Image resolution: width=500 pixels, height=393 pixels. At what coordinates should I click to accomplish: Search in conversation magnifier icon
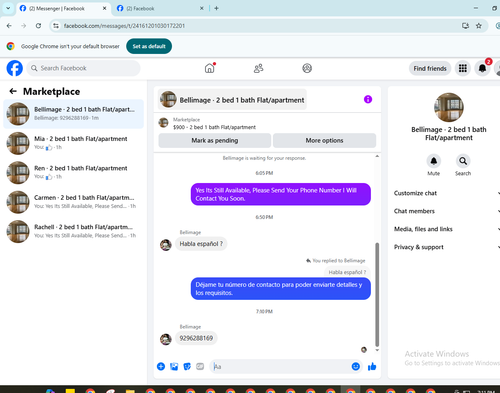click(463, 161)
